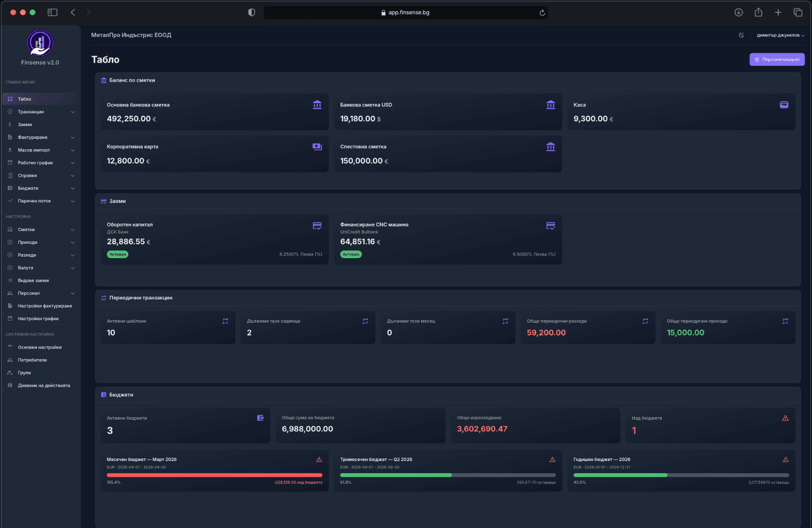
Task: Click the Активни шаблони repeat icon
Action: coord(225,321)
